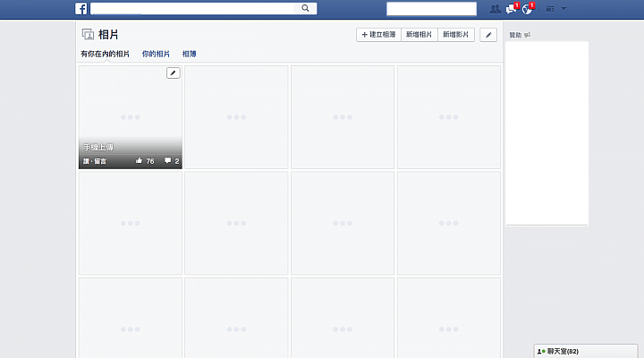Click the pencil icon on 手機上傳 photo
The image size is (644, 358).
coord(174,73)
